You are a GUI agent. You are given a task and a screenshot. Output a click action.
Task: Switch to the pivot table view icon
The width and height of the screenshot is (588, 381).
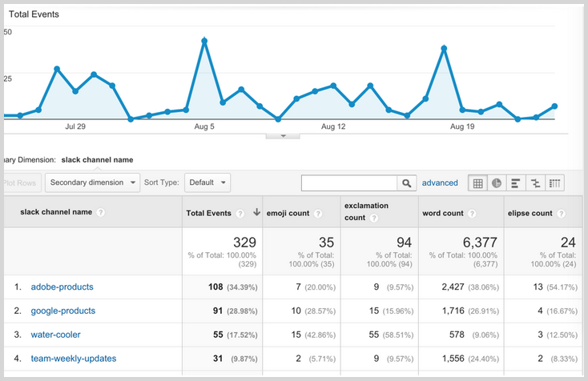click(554, 183)
